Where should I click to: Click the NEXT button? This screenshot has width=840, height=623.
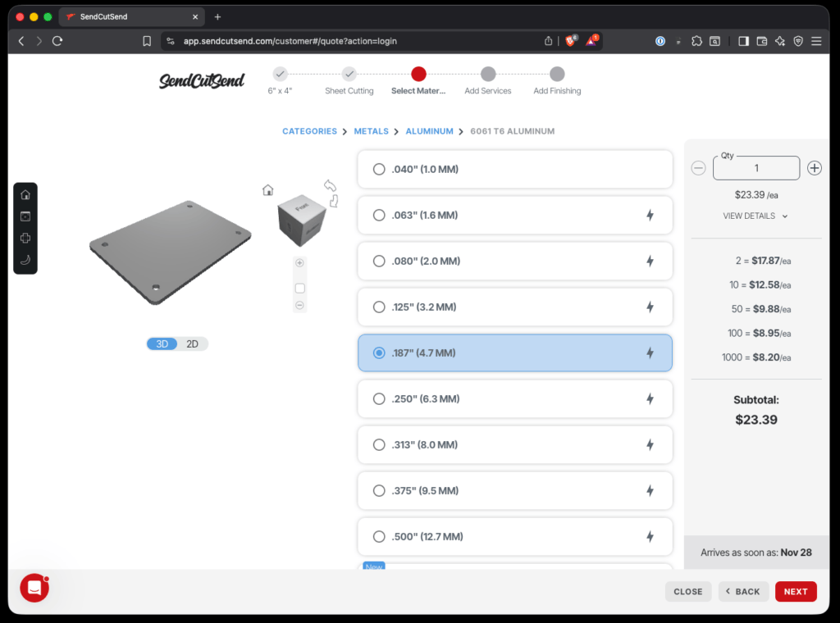[795, 592]
